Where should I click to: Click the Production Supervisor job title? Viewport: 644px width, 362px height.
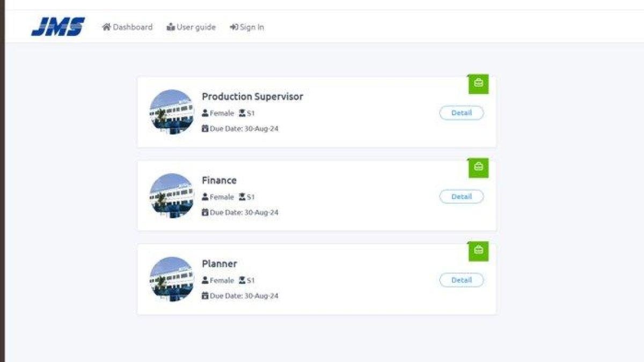click(x=252, y=97)
